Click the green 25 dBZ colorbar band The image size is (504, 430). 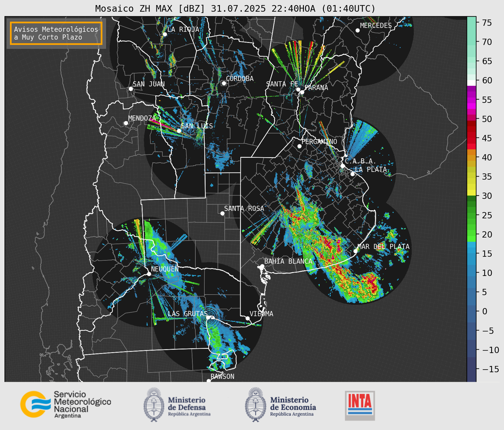coord(471,215)
